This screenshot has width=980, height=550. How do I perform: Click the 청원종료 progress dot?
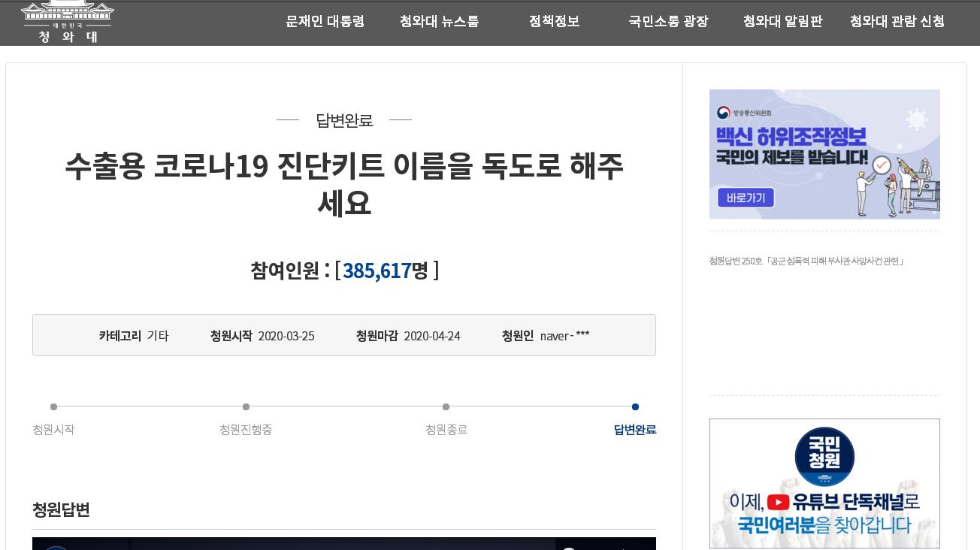click(x=446, y=407)
